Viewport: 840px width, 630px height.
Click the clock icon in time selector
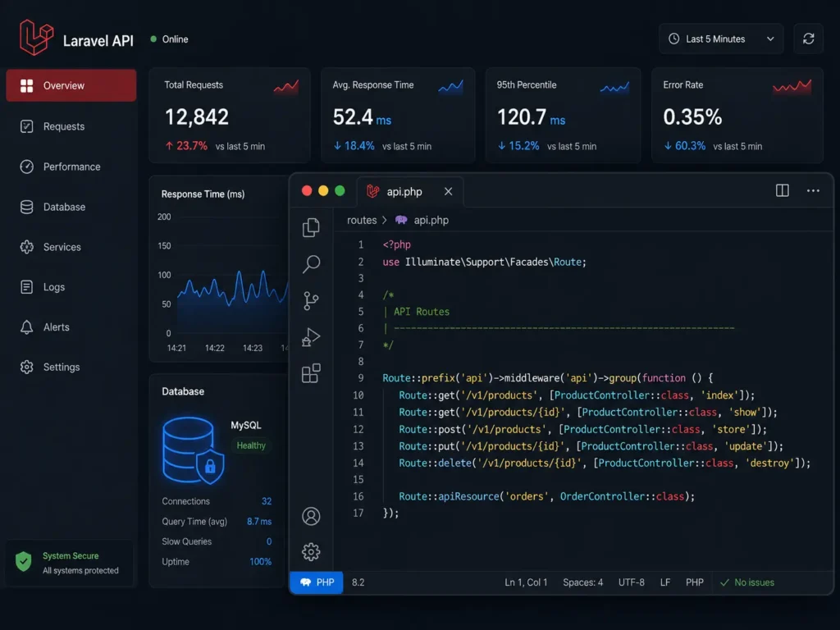674,39
